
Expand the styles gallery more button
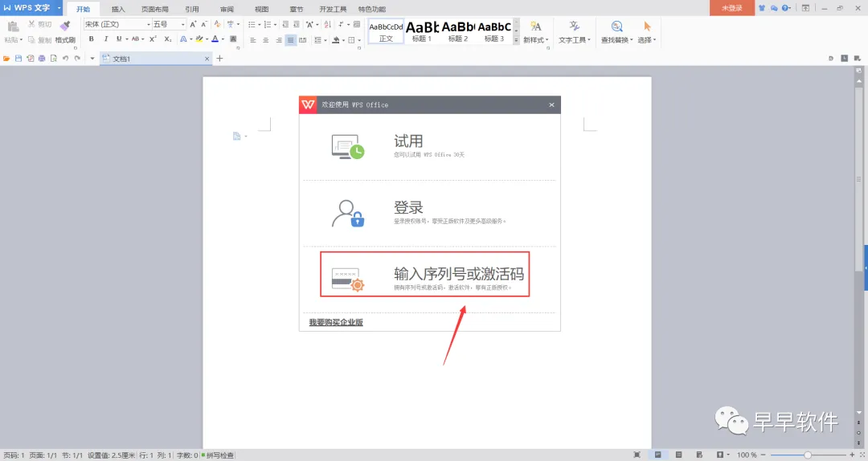516,40
